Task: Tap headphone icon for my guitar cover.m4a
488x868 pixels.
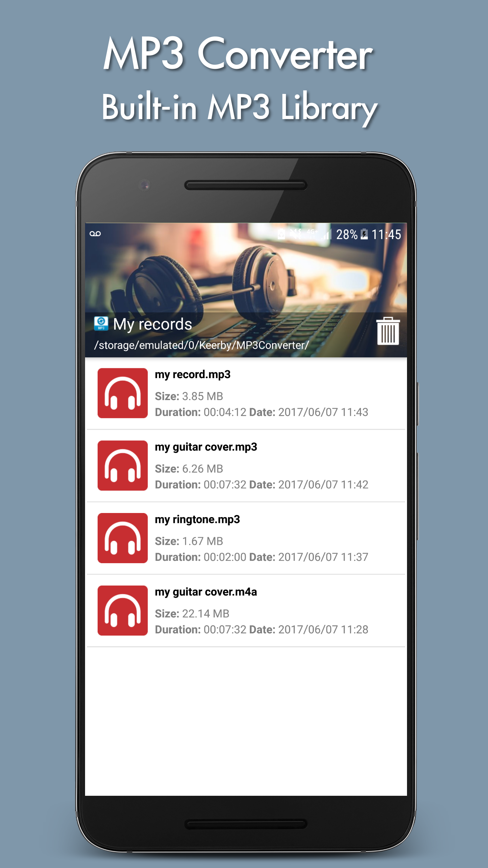Action: click(x=122, y=610)
